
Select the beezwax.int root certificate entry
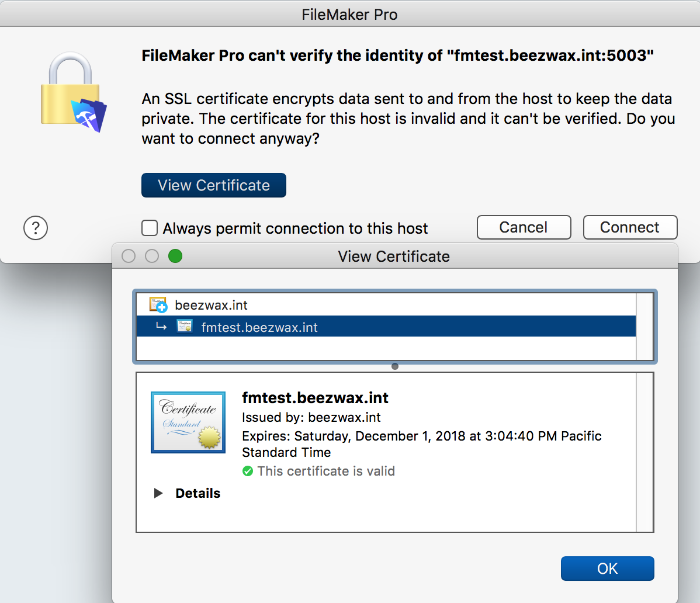(x=351, y=304)
